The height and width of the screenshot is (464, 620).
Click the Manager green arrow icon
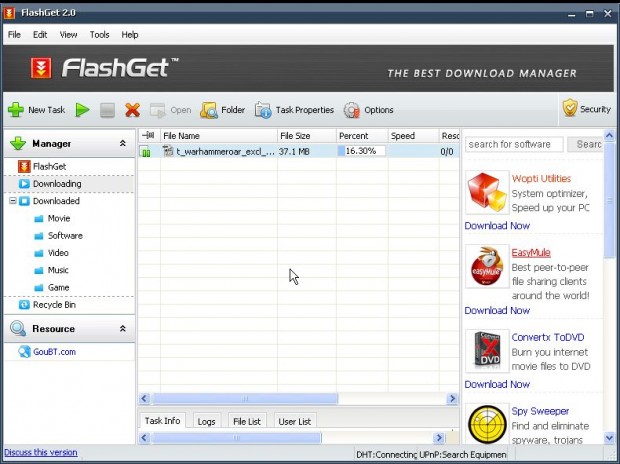pos(18,143)
